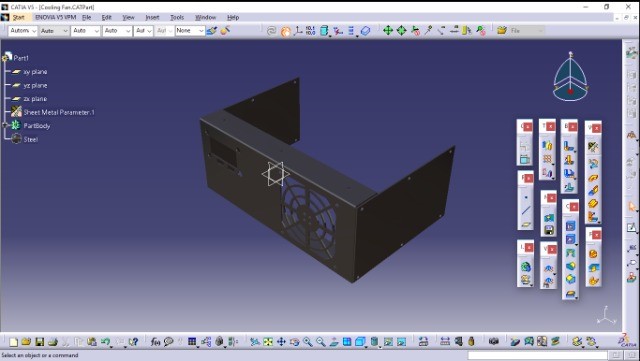The height and width of the screenshot is (361, 640).
Task: Click the Sheet Metal Parameters icon in floating toolbar
Action: click(x=593, y=147)
